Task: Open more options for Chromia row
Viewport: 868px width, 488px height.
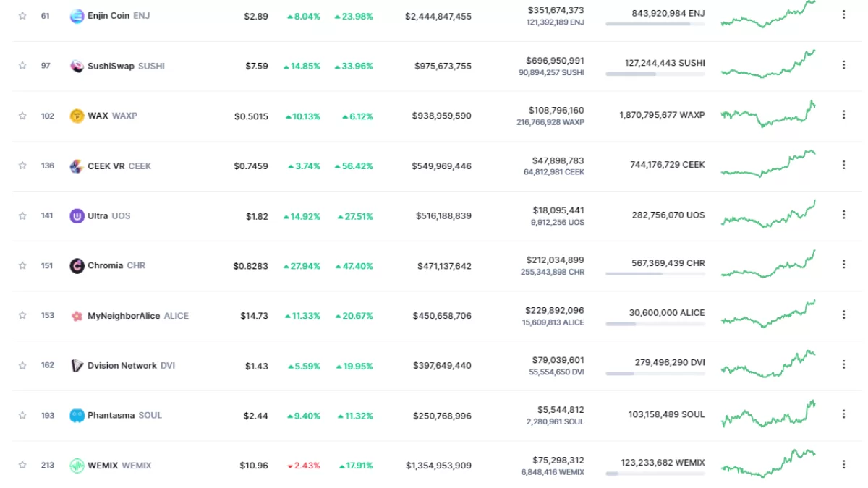Action: point(843,265)
